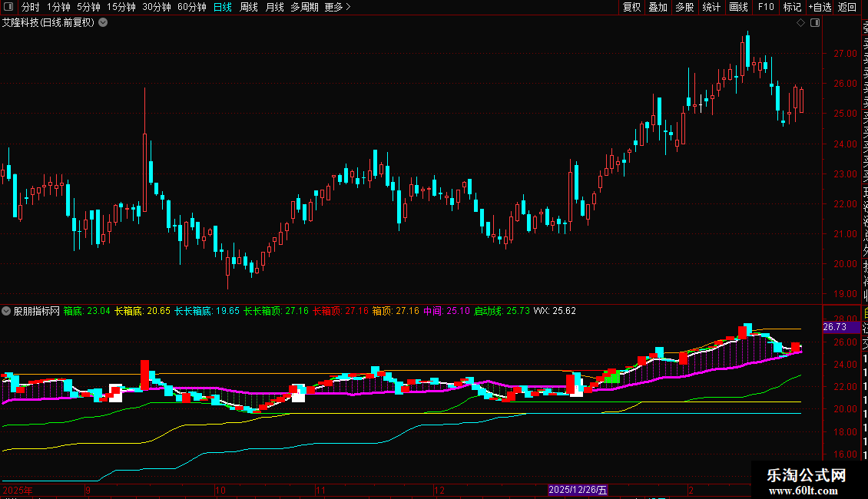
Task: Click the 2025年 label on time axis
Action: 17,490
